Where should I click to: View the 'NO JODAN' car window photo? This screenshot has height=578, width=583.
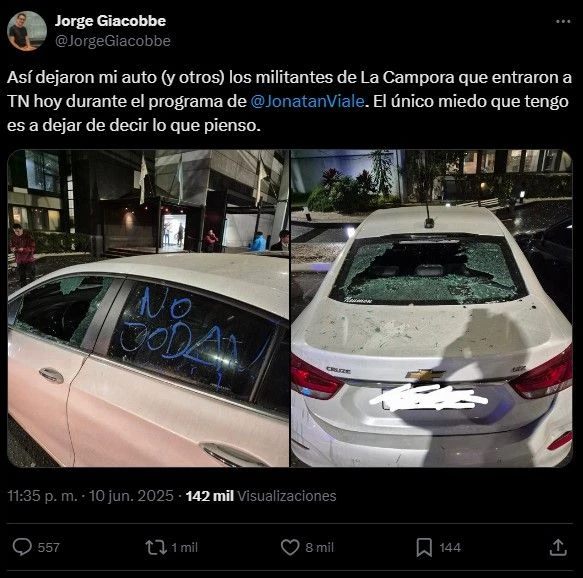148,308
